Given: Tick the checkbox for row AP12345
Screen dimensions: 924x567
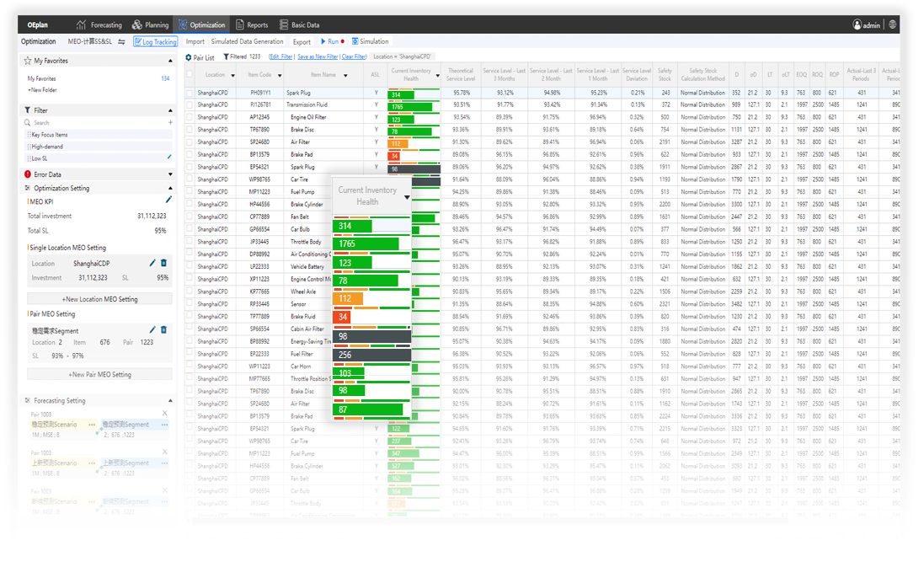Looking at the screenshot, I should point(190,117).
